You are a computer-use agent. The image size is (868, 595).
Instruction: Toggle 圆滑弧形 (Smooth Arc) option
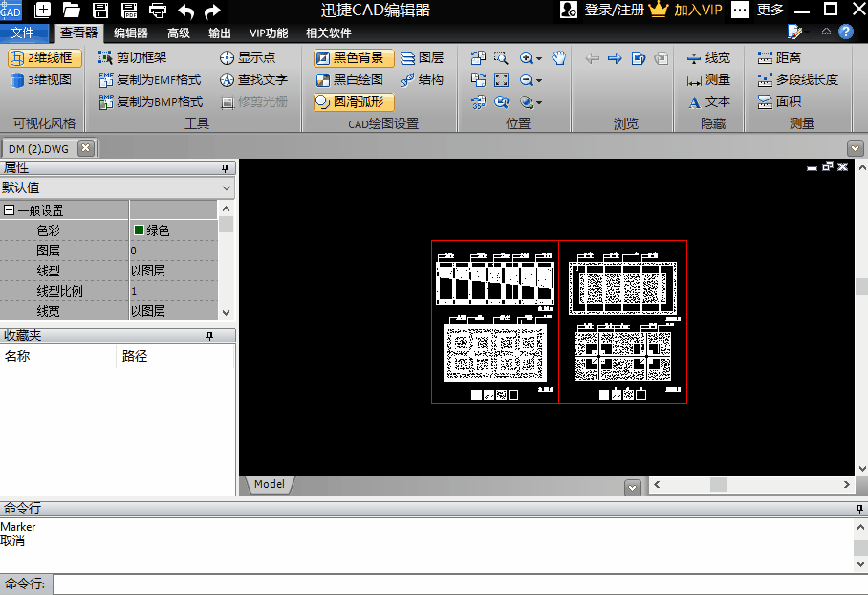(354, 101)
